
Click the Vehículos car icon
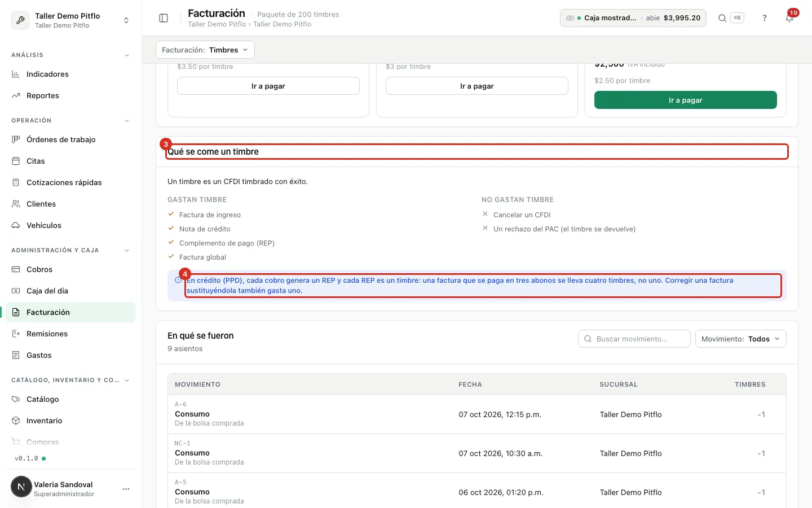[x=16, y=225]
